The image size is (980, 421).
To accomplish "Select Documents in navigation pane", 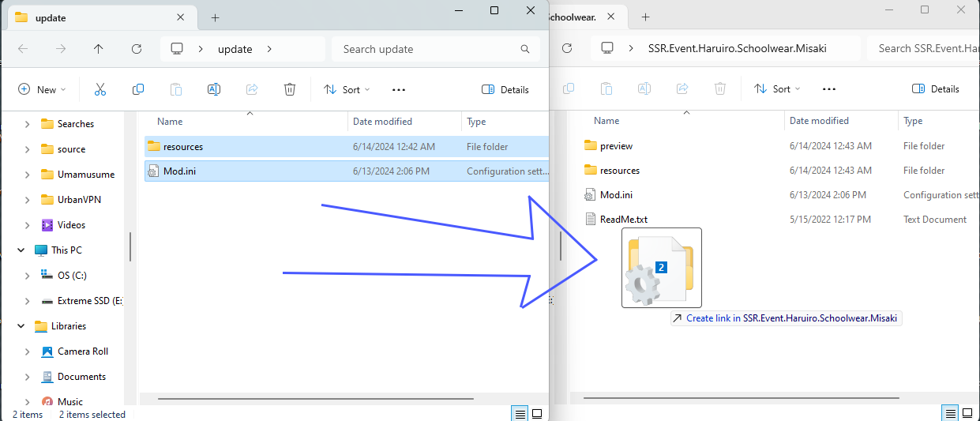I will (x=82, y=377).
